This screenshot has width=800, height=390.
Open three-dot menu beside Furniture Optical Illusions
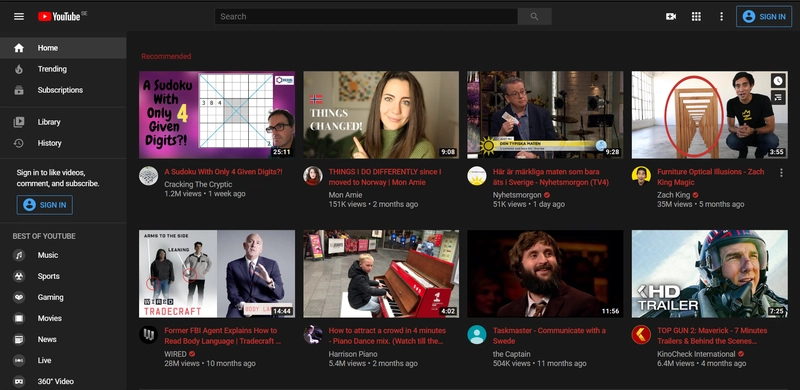(781, 173)
